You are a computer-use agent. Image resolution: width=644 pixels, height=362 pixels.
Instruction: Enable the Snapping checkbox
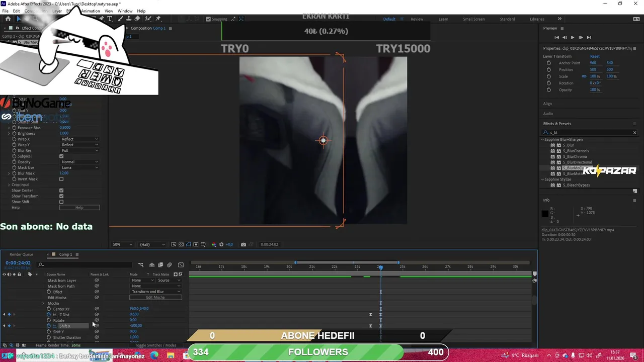208,19
